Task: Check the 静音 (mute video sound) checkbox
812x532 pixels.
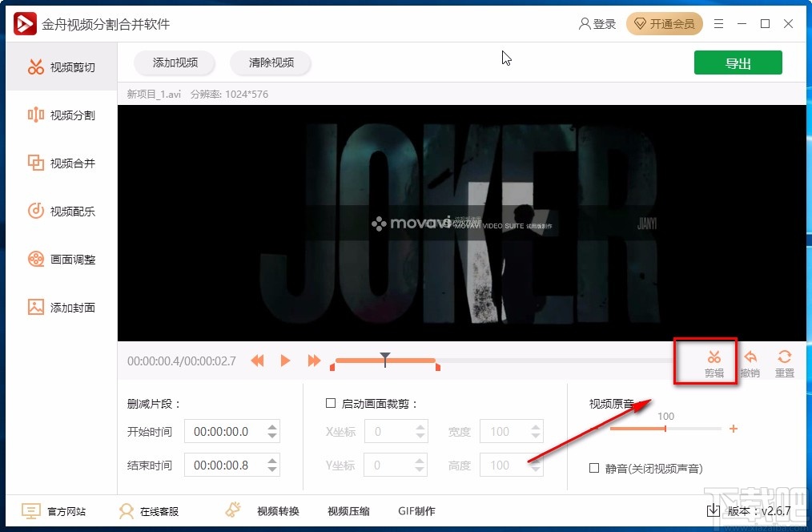Action: [594, 468]
